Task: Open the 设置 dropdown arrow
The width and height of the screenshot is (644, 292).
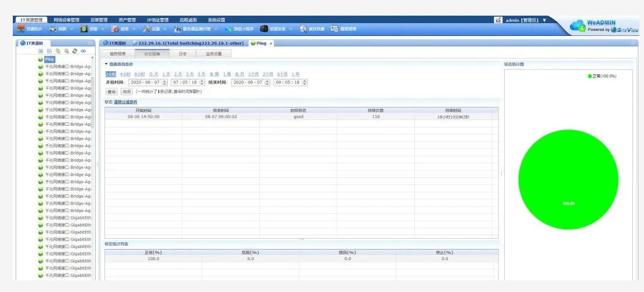Action: [x=165, y=29]
